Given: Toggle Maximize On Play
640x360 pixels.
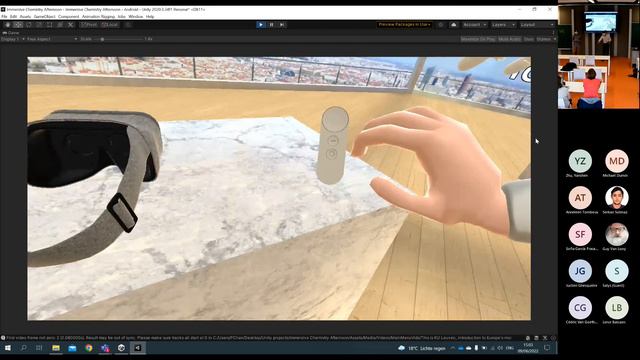Looking at the screenshot, I should (478, 39).
